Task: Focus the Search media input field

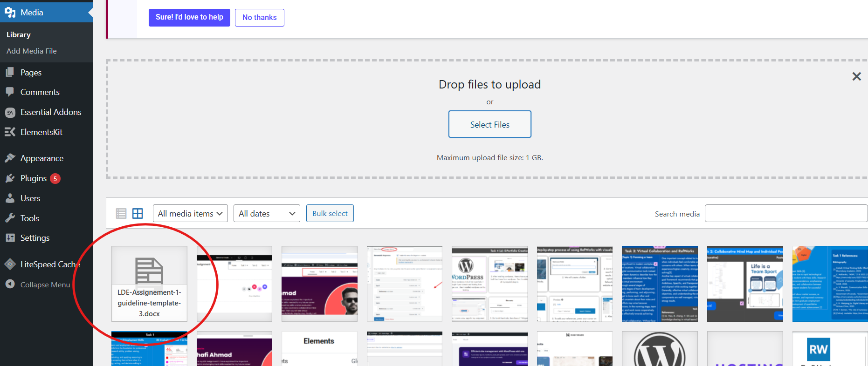Action: [x=786, y=214]
